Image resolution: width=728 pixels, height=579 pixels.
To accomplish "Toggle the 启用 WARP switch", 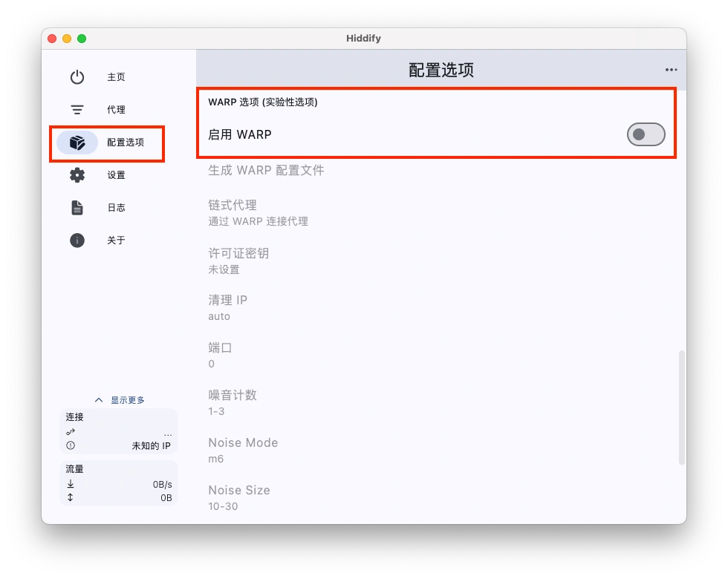I will (645, 134).
